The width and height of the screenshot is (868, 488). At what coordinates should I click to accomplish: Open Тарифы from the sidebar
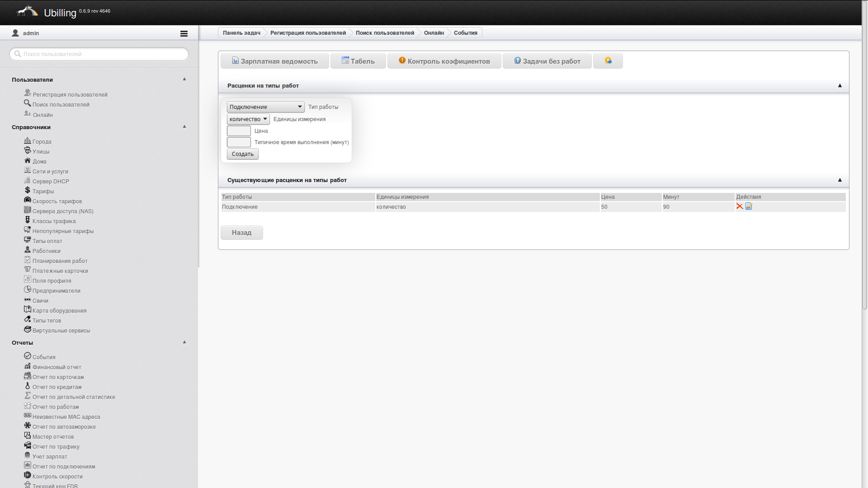43,191
